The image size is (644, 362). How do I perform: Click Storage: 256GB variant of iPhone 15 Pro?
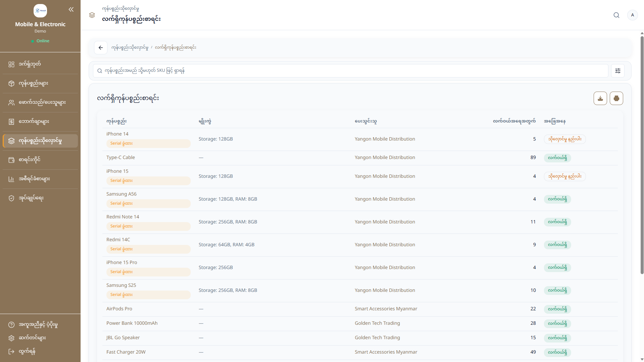[216, 267]
